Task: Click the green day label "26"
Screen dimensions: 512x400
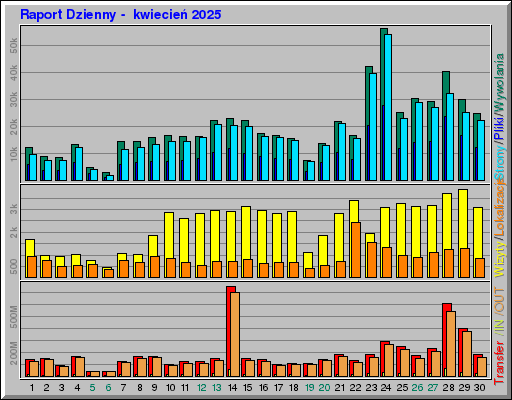Action: point(417,388)
